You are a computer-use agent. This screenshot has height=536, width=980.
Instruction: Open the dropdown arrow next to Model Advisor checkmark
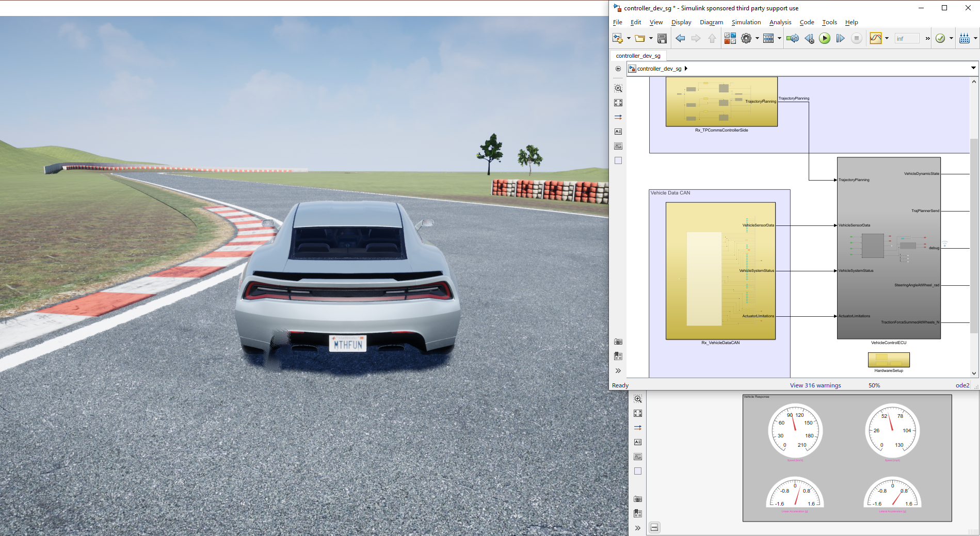(x=951, y=38)
